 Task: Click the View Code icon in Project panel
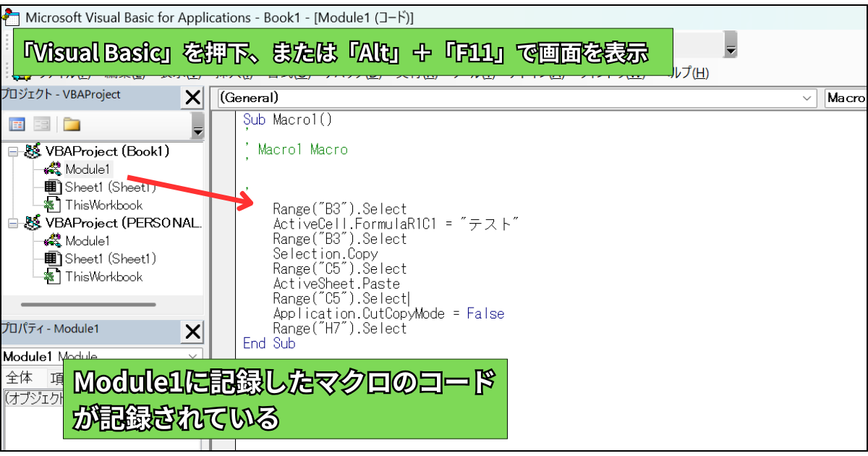[x=17, y=124]
